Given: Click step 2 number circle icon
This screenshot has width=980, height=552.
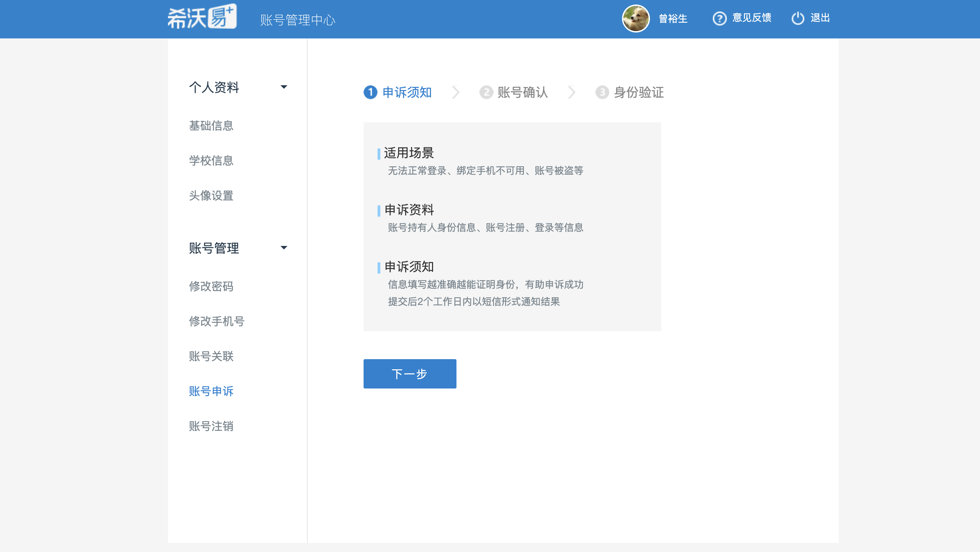Looking at the screenshot, I should point(486,92).
